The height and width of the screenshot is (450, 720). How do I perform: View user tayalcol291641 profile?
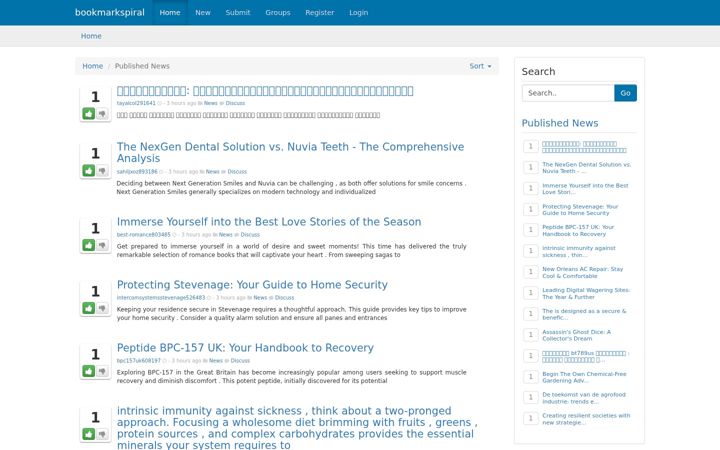(136, 103)
